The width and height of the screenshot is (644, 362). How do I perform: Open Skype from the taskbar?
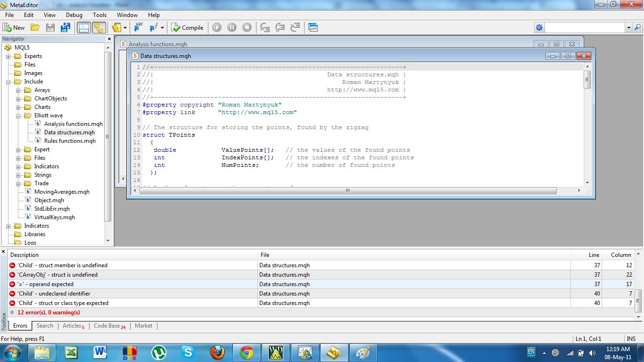coord(188,352)
